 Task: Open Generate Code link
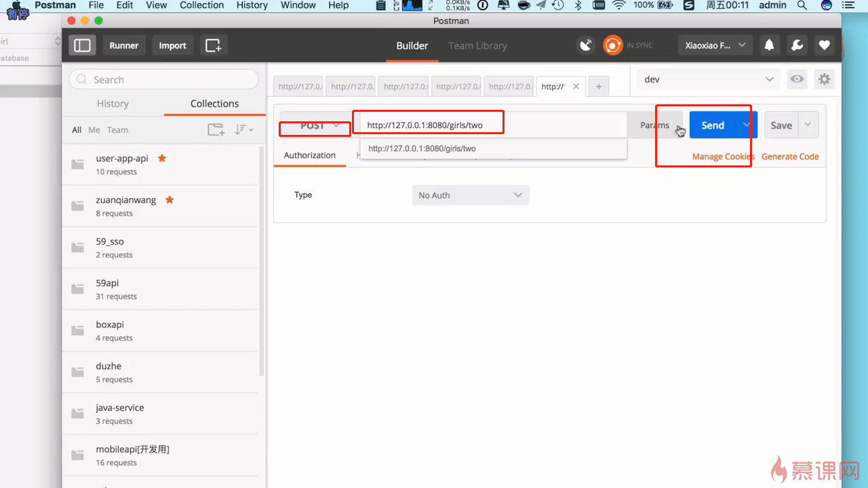[x=790, y=157]
